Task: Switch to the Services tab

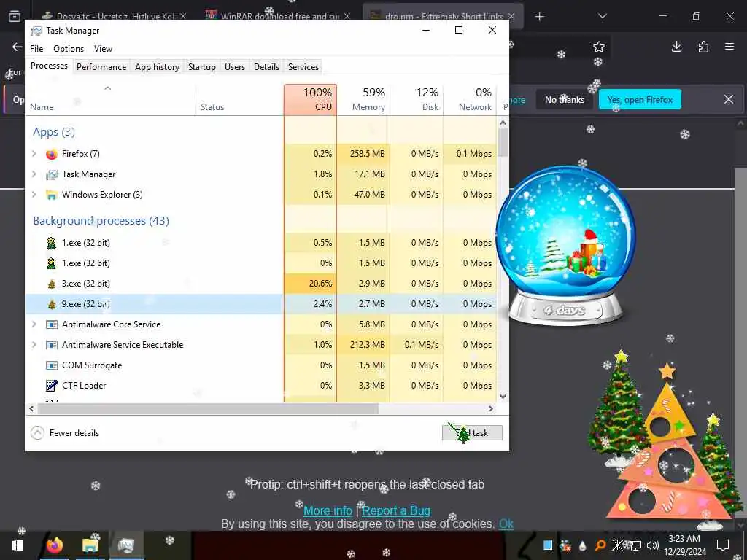Action: tap(303, 66)
